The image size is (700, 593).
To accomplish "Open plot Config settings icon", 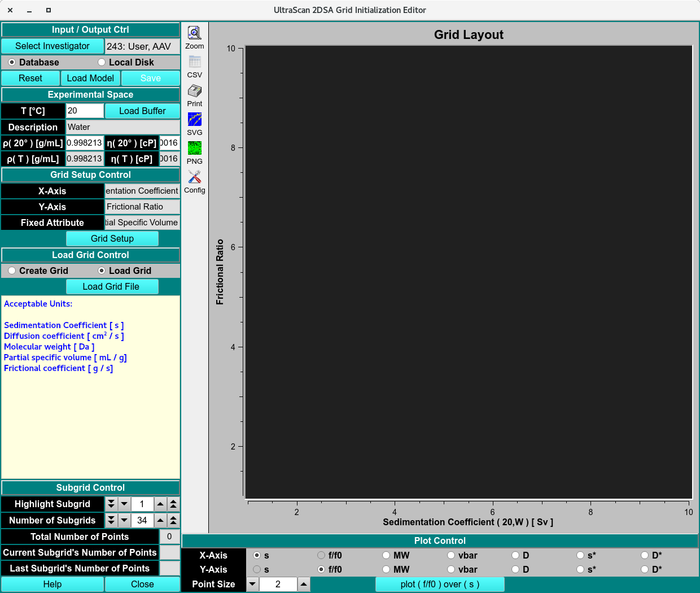I will tap(194, 177).
